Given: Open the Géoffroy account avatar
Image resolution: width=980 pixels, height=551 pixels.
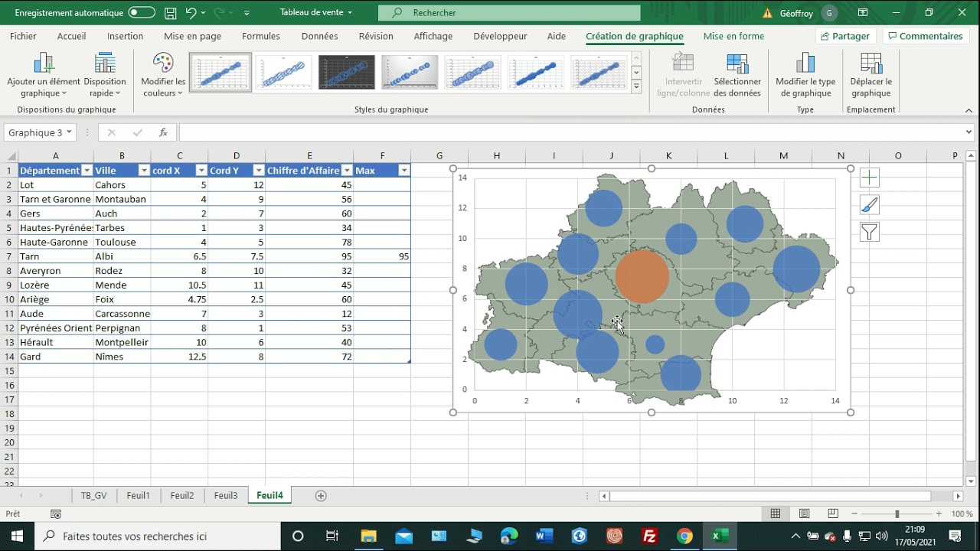Looking at the screenshot, I should tap(828, 13).
